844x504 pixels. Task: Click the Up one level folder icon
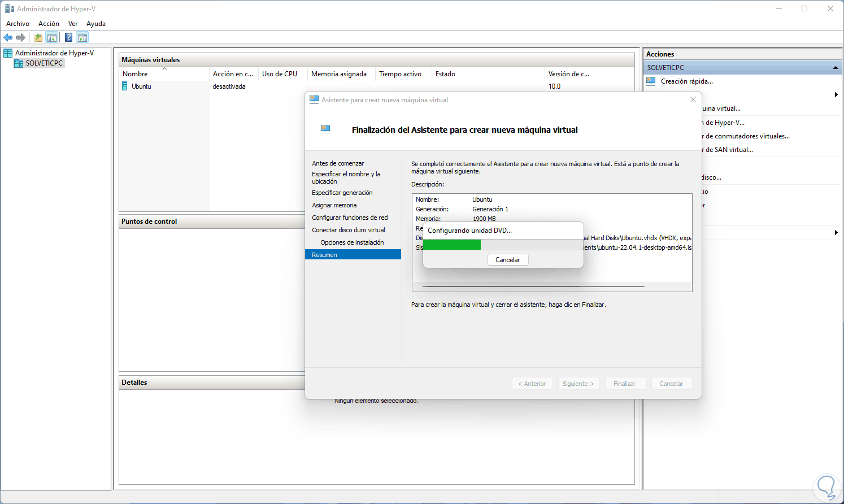click(38, 38)
